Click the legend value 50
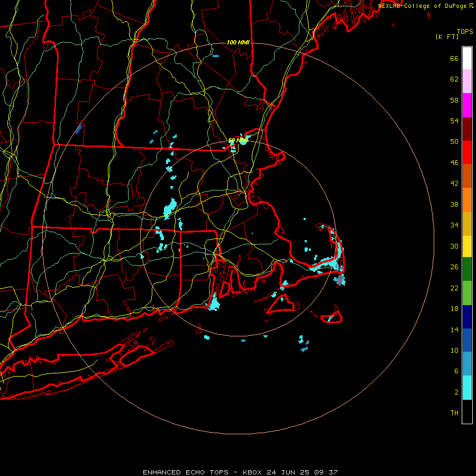Image resolution: width=476 pixels, height=476 pixels. [x=454, y=141]
